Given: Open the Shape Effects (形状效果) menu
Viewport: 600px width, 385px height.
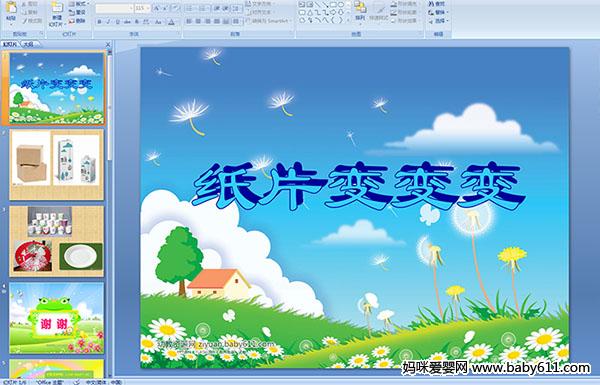Looking at the screenshot, I should [x=405, y=21].
